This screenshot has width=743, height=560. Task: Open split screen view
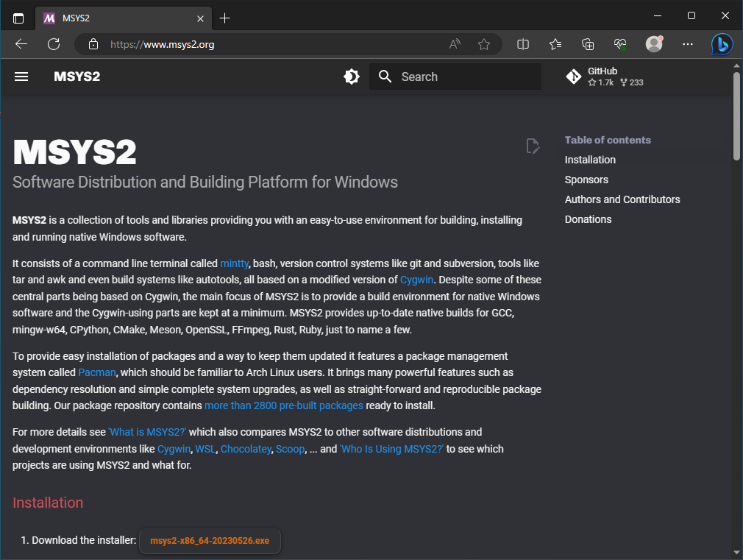522,44
